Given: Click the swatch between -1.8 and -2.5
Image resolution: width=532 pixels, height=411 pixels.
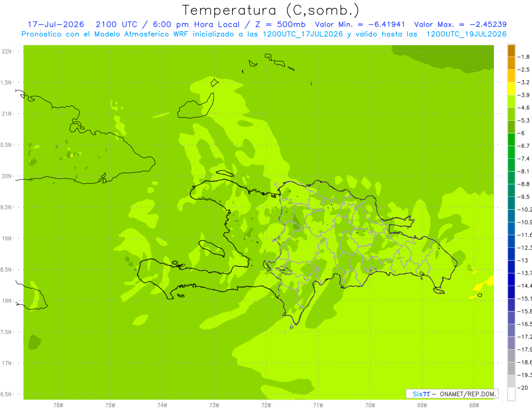Looking at the screenshot, I should tap(511, 63).
